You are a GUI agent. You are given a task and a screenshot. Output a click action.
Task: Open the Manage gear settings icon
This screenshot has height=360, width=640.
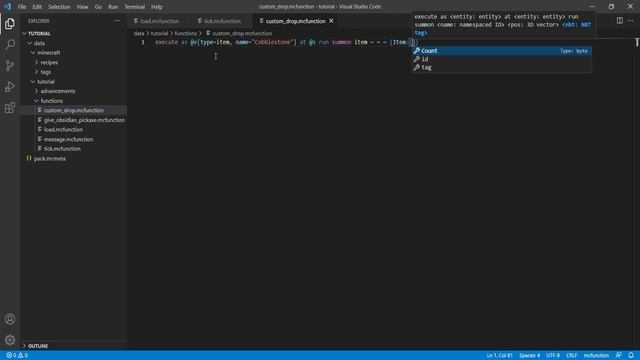click(x=10, y=340)
